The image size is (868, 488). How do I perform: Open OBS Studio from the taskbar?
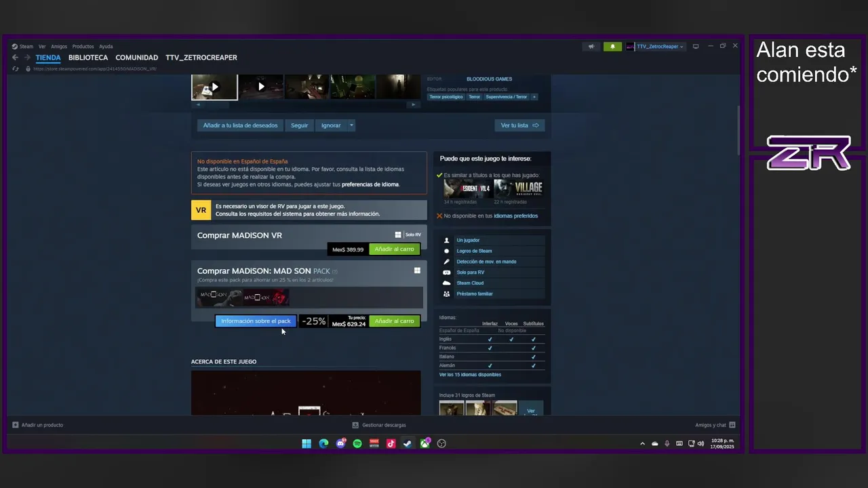[441, 444]
